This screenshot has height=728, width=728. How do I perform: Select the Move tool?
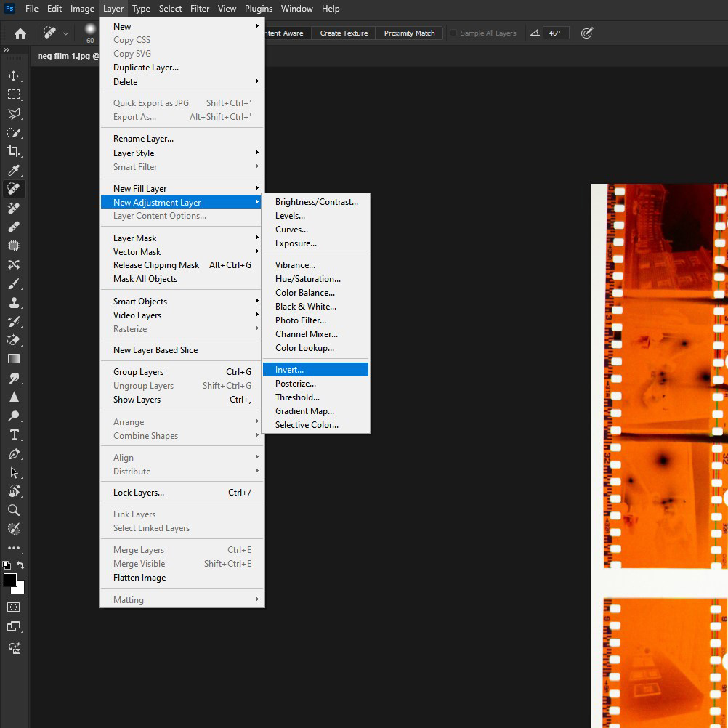pyautogui.click(x=14, y=76)
